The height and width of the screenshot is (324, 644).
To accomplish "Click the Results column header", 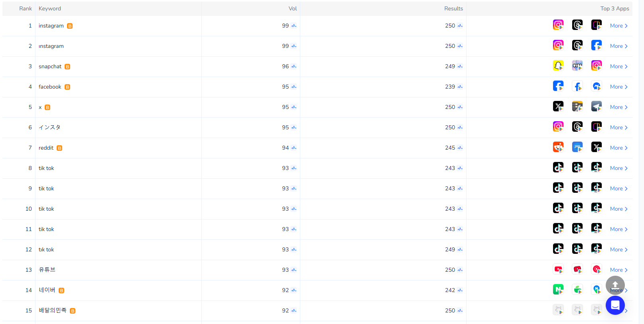I will (x=453, y=9).
